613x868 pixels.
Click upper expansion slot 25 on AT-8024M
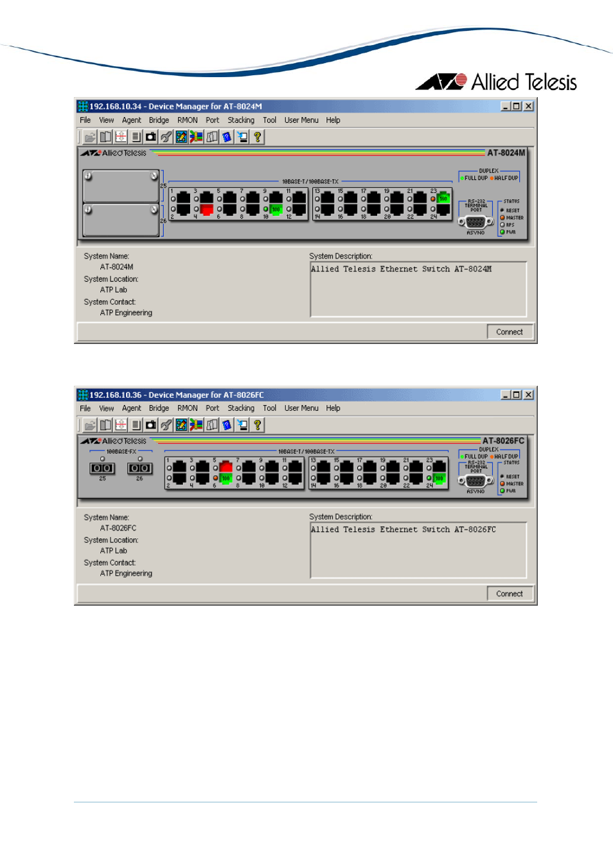[121, 186]
